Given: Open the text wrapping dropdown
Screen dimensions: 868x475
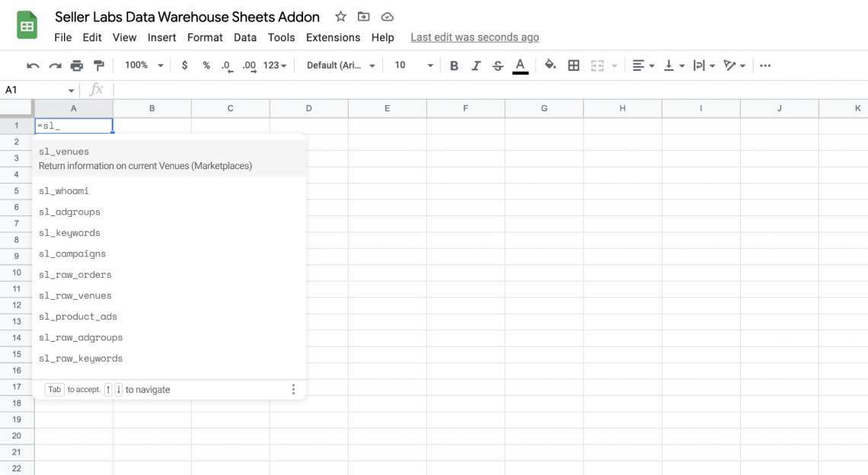Looking at the screenshot, I should (x=704, y=65).
